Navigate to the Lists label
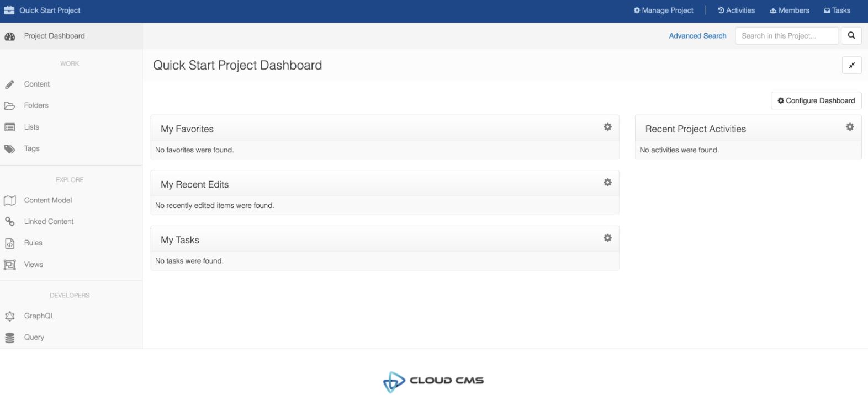The image size is (868, 395). pos(31,127)
